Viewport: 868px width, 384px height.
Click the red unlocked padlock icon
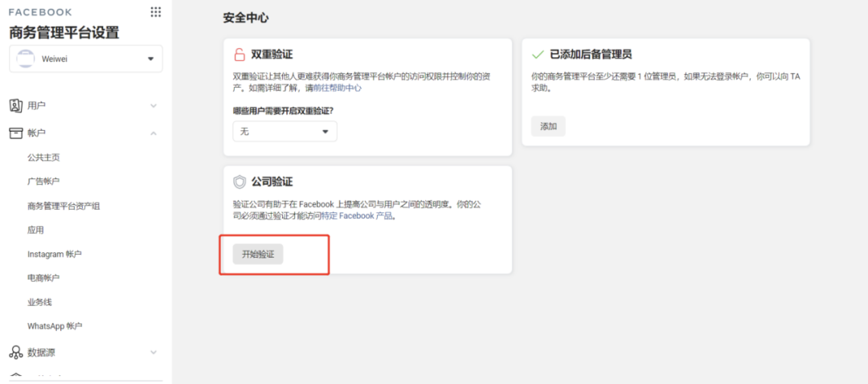pyautogui.click(x=240, y=55)
